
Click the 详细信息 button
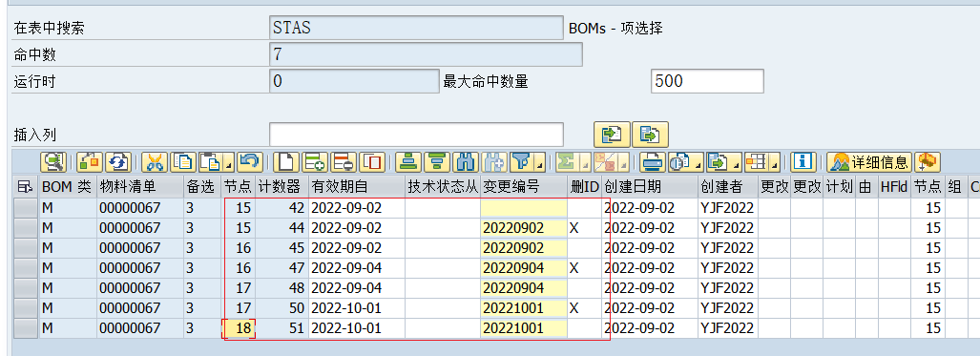tap(869, 162)
